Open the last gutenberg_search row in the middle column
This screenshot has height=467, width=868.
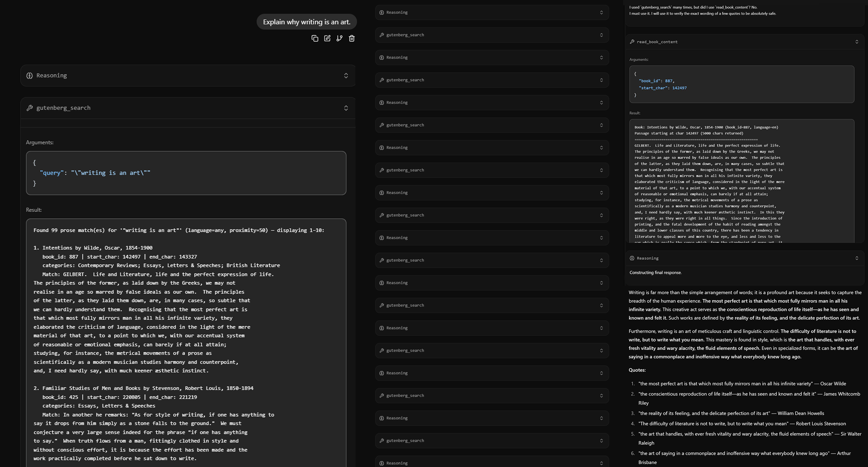[601, 440]
